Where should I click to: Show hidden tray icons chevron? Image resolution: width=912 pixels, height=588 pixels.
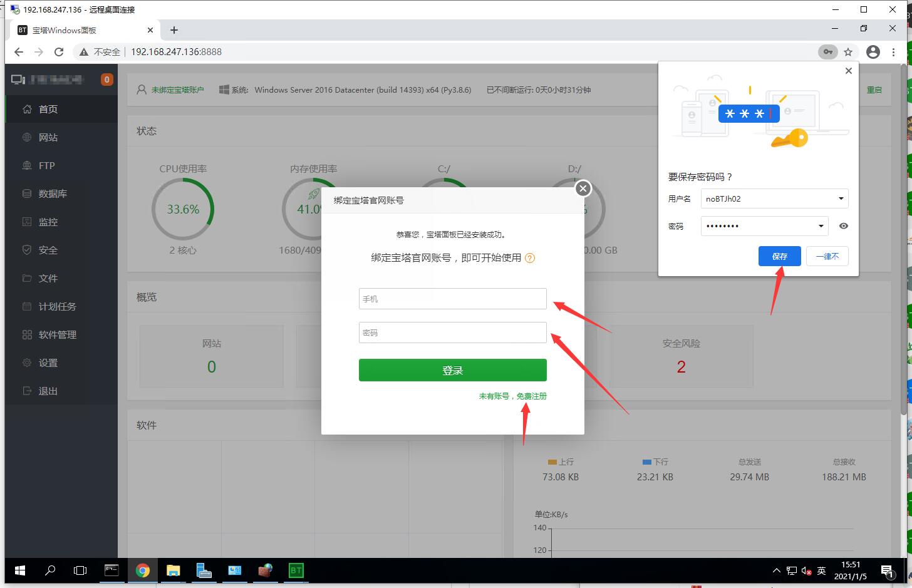click(776, 570)
